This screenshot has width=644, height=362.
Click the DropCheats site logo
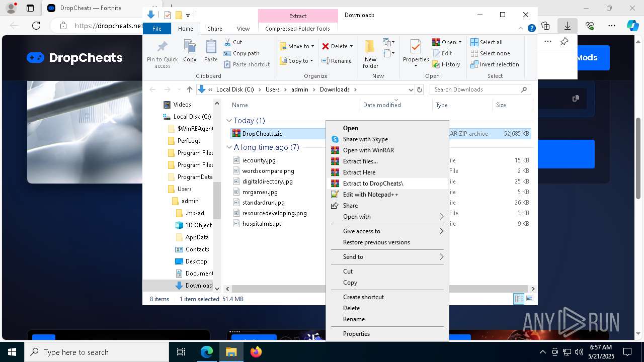click(74, 58)
